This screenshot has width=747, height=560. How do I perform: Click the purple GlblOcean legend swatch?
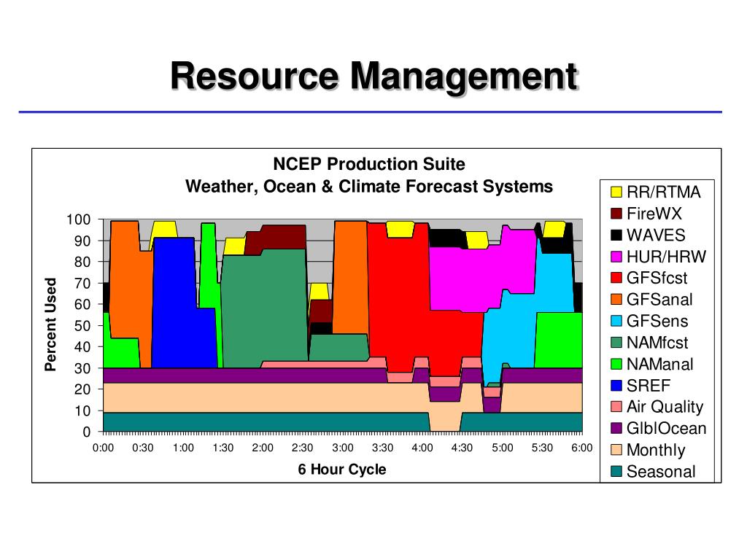pos(616,428)
